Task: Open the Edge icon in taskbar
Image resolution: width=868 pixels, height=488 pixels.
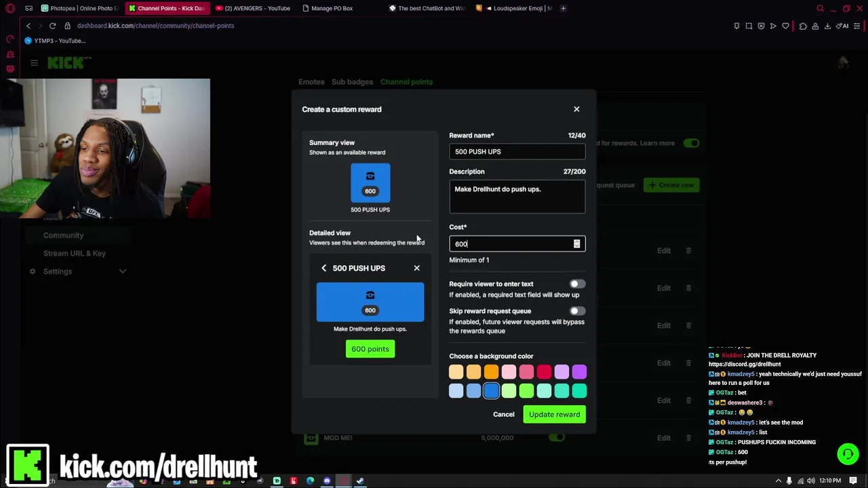Action: (x=310, y=481)
